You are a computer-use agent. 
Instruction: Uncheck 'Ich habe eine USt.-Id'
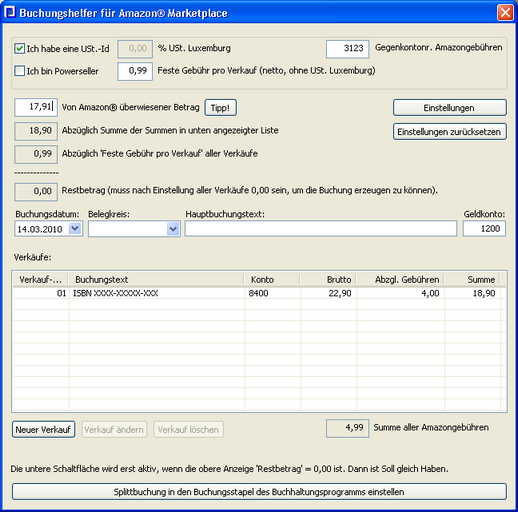pyautogui.click(x=19, y=49)
